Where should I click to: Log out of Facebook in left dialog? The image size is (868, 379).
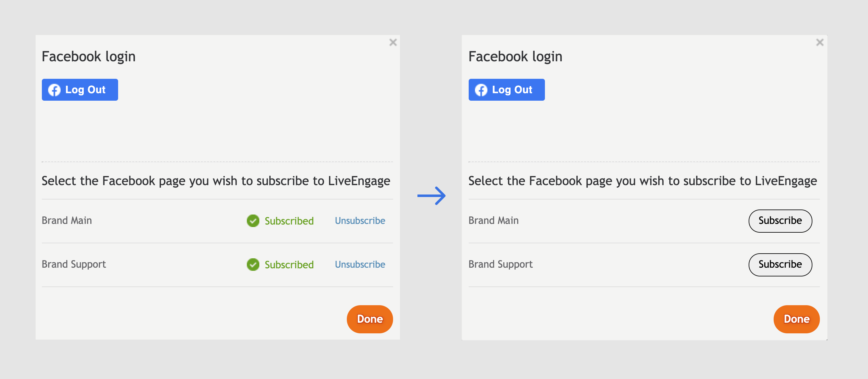[x=80, y=90]
